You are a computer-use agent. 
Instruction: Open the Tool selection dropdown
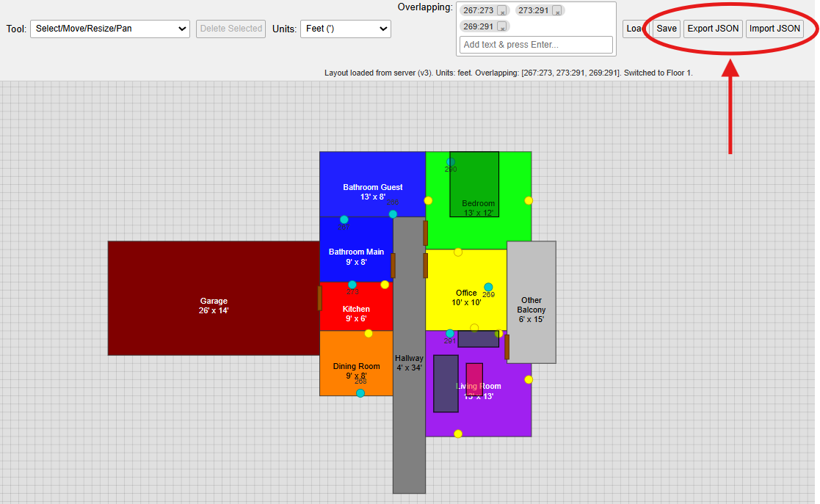click(110, 29)
